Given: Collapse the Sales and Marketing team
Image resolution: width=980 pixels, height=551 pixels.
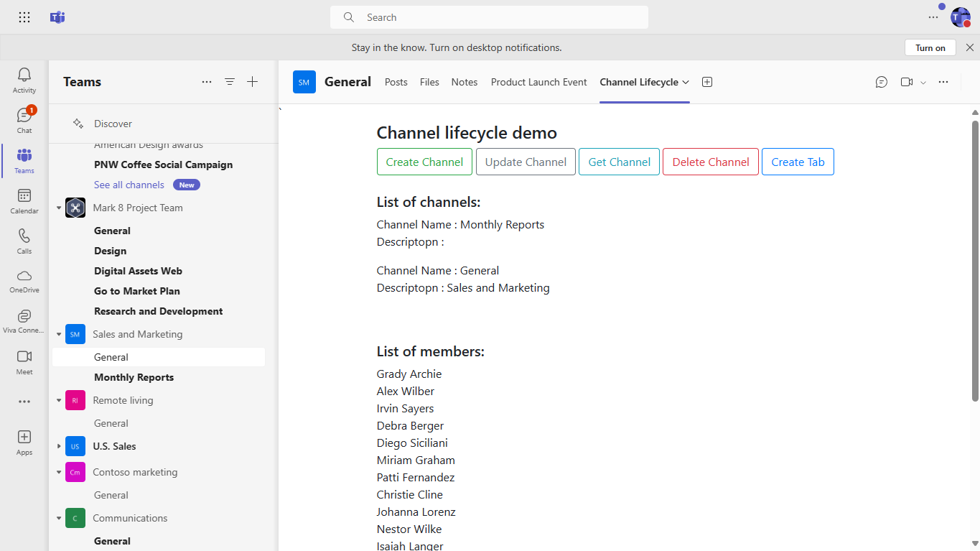Looking at the screenshot, I should tap(59, 334).
